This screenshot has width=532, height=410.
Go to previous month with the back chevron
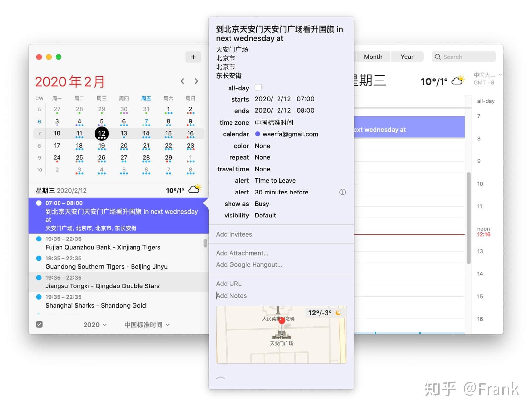(182, 81)
